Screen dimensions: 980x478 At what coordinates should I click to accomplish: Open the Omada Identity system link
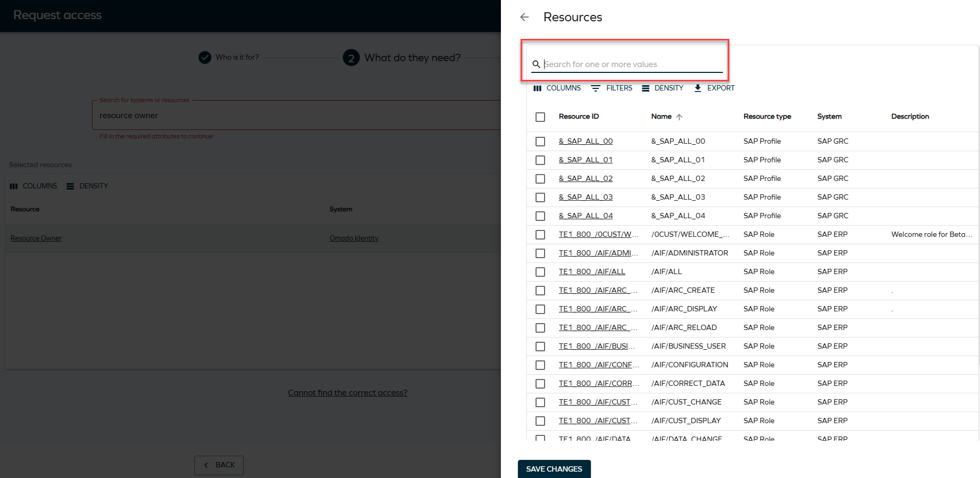pos(354,238)
